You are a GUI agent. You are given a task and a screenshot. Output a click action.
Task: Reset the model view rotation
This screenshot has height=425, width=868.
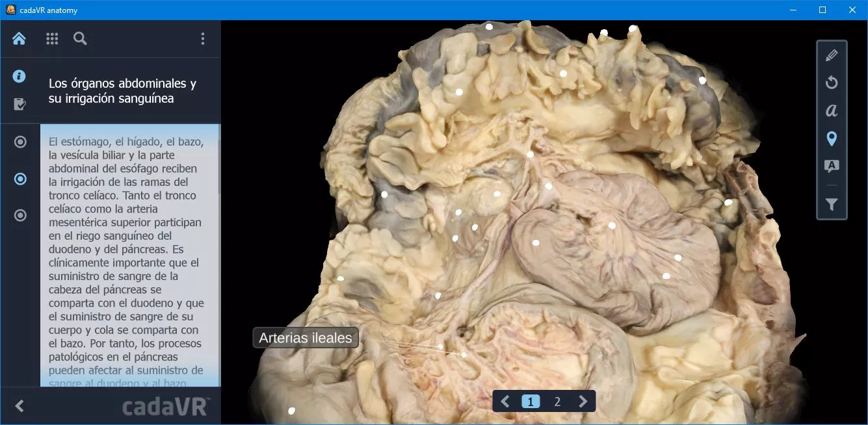point(831,83)
